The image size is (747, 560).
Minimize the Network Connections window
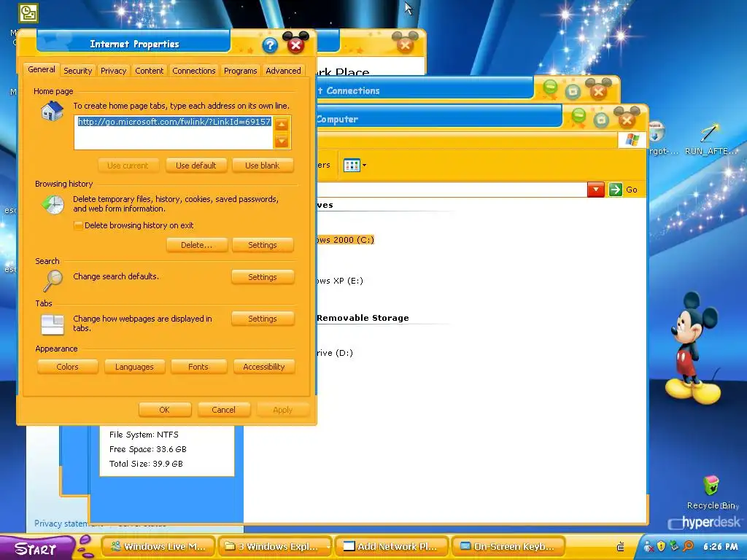tap(550, 88)
